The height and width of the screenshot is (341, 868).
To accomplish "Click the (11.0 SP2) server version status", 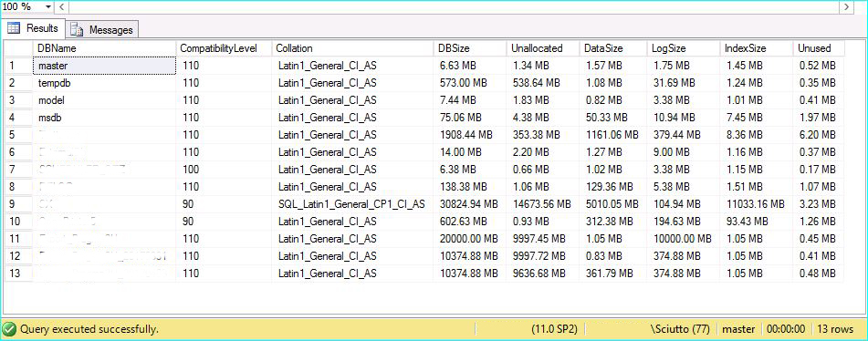I will pyautogui.click(x=554, y=329).
